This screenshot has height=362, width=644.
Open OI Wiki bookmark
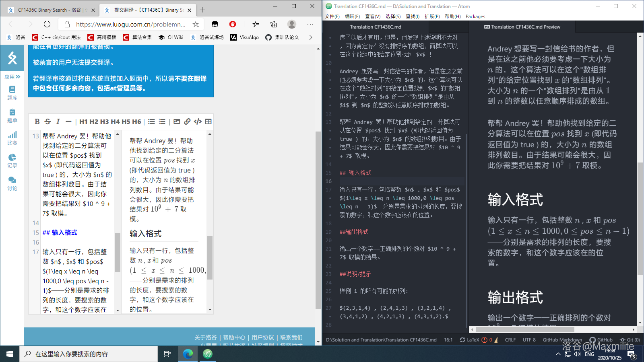171,37
